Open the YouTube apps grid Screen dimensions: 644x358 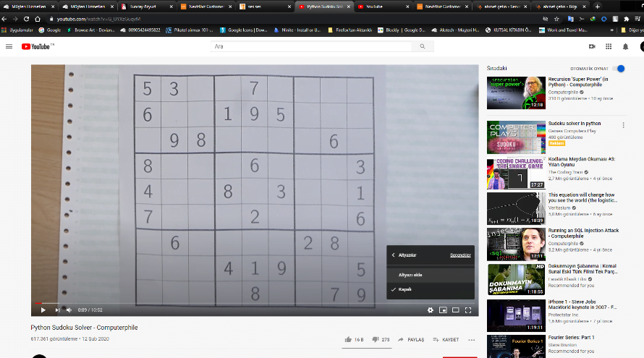click(x=609, y=46)
